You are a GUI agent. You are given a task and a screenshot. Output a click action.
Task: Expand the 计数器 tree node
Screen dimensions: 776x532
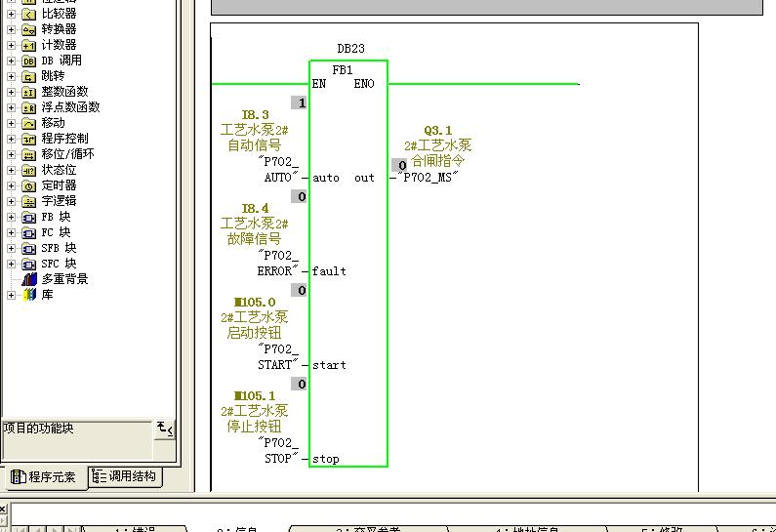[x=11, y=46]
